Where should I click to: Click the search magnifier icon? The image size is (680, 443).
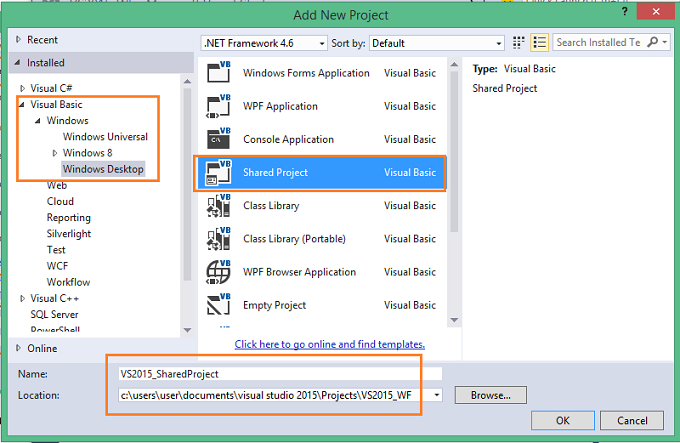(652, 42)
